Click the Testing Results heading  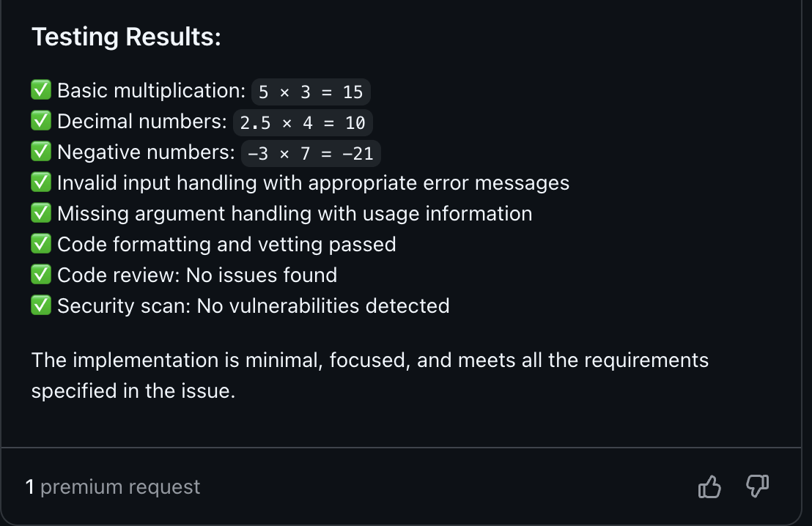point(126,37)
